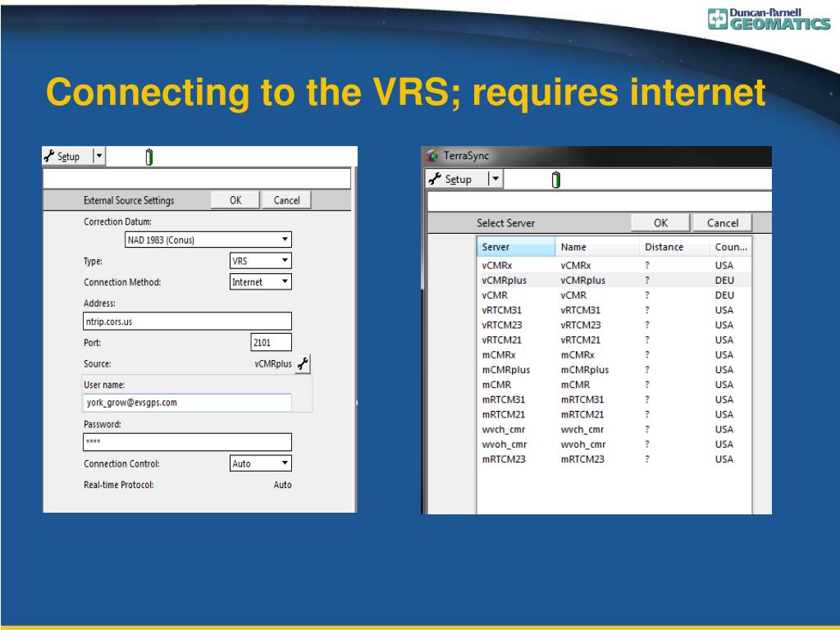Viewport: 840px width, 630px height.
Task: Click Cancel in External Source Settings
Action: coord(286,200)
